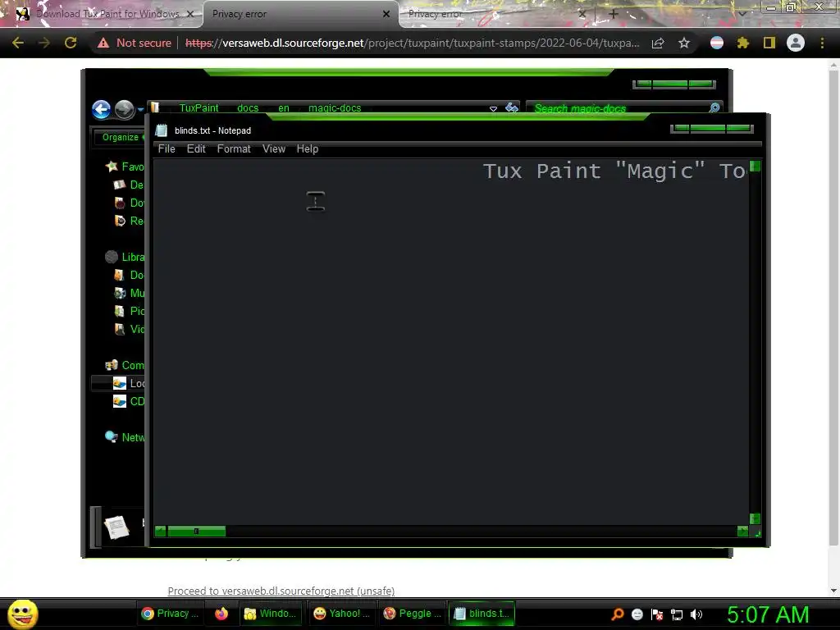Viewport: 840px width, 630px height.
Task: Switch to blinds.txt taskbar button
Action: 482,614
